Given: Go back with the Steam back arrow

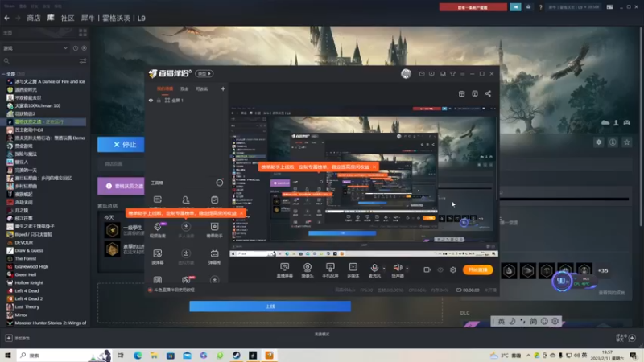Looking at the screenshot, I should click(7, 18).
